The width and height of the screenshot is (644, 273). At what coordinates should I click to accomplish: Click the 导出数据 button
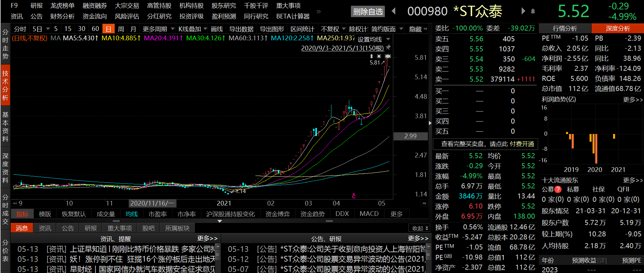241,29
